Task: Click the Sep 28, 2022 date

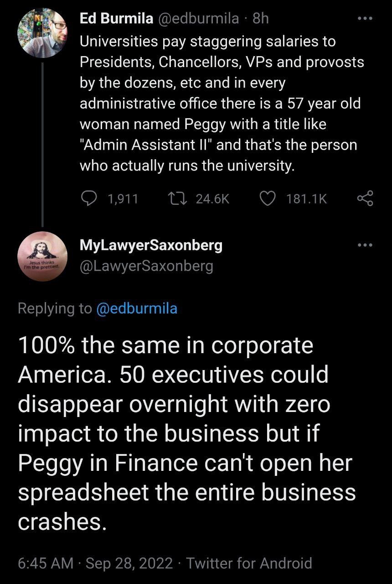Action: (x=129, y=563)
